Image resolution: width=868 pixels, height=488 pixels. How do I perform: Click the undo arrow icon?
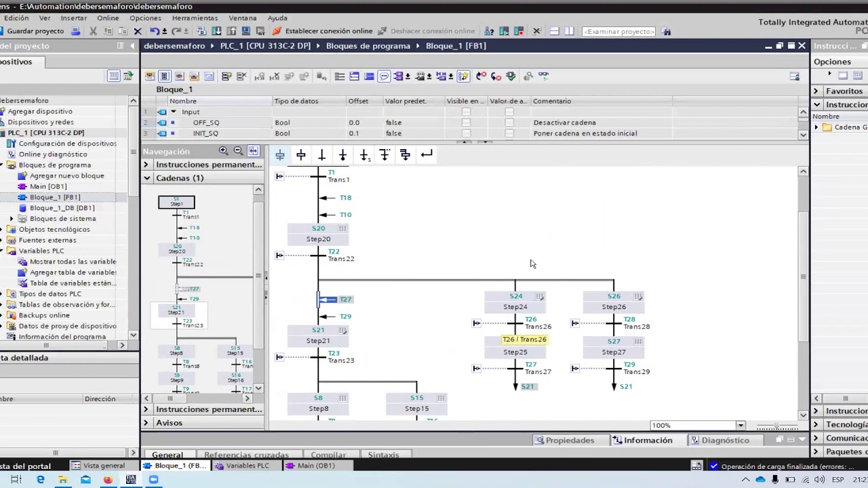point(155,31)
